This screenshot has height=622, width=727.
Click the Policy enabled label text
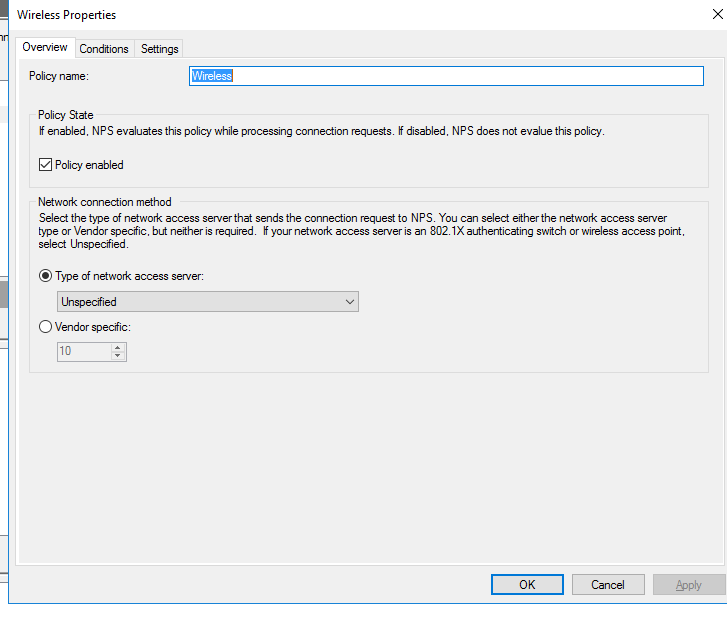[89, 165]
